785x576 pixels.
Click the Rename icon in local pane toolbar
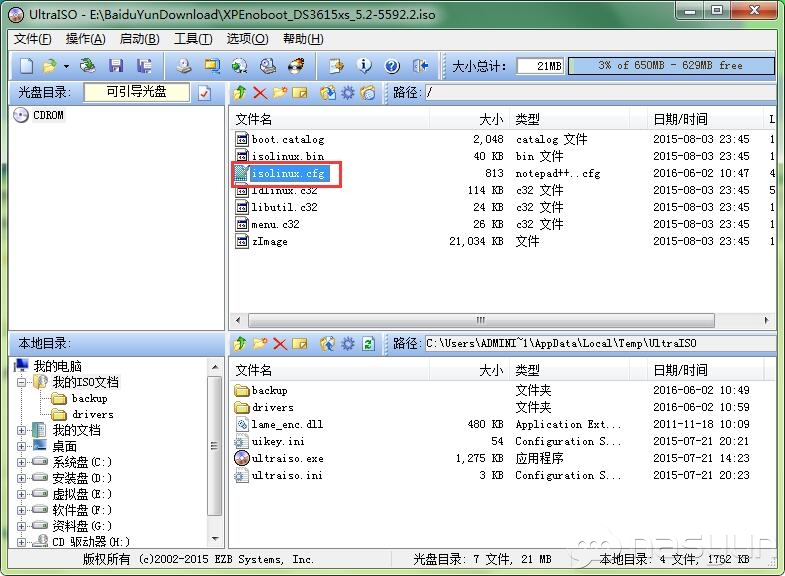299,343
